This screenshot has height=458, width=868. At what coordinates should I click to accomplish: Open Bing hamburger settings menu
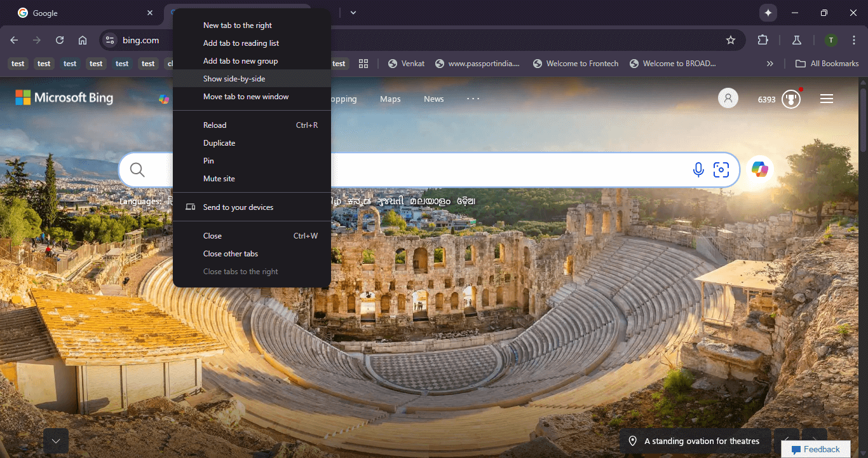pyautogui.click(x=827, y=99)
